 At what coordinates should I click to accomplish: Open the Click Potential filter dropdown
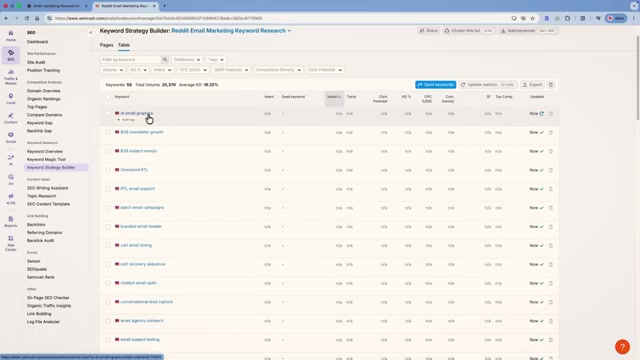point(325,70)
